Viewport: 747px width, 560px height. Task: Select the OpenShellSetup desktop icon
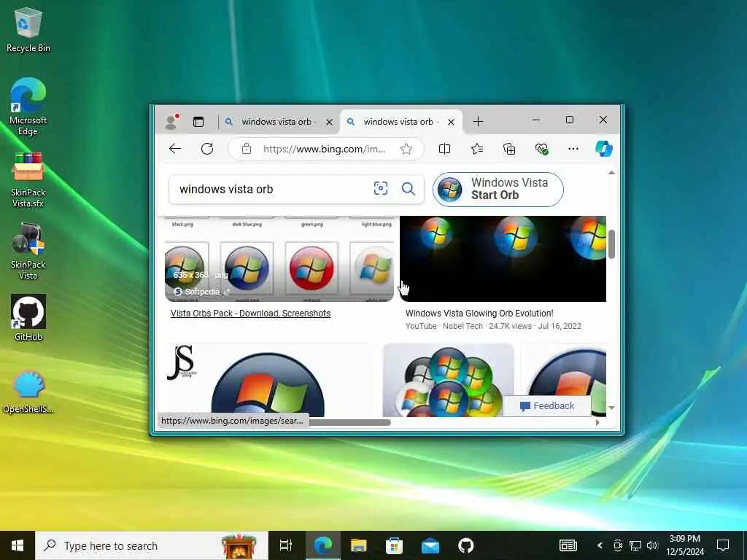click(x=28, y=392)
